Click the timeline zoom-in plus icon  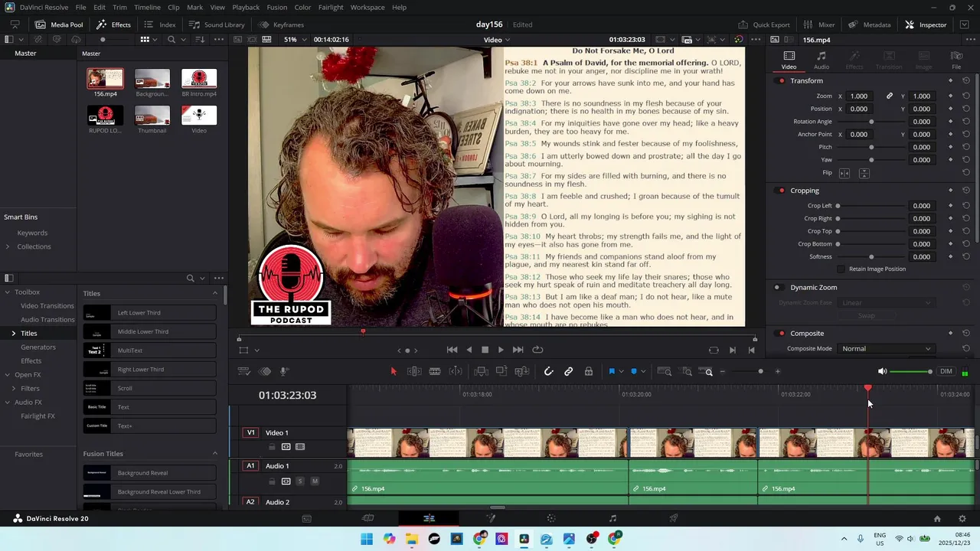(x=777, y=371)
